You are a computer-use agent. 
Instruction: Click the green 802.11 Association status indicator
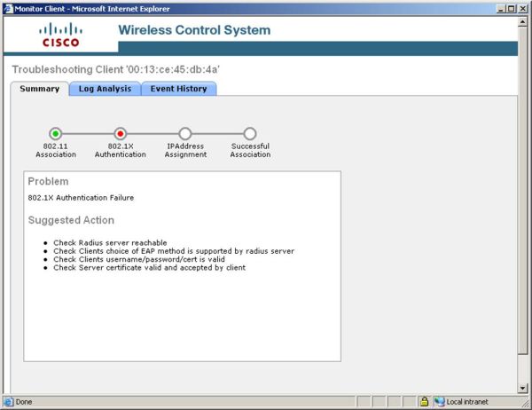click(55, 133)
